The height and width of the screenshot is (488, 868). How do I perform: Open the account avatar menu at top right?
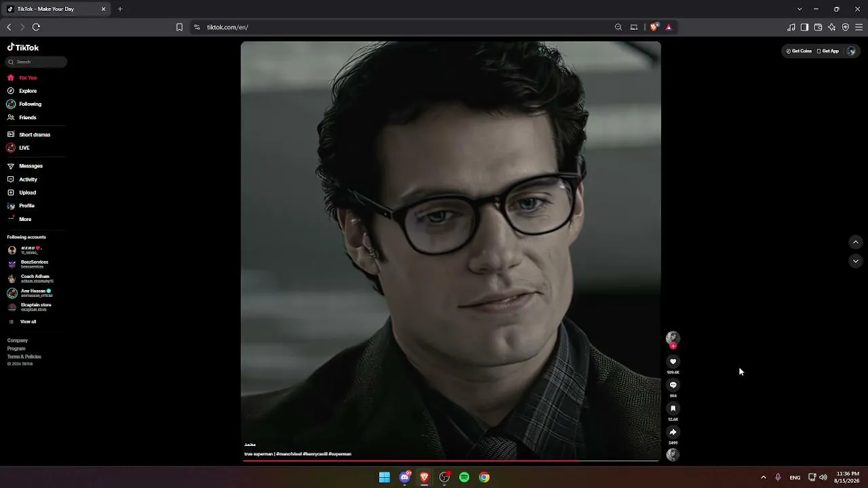click(x=851, y=51)
